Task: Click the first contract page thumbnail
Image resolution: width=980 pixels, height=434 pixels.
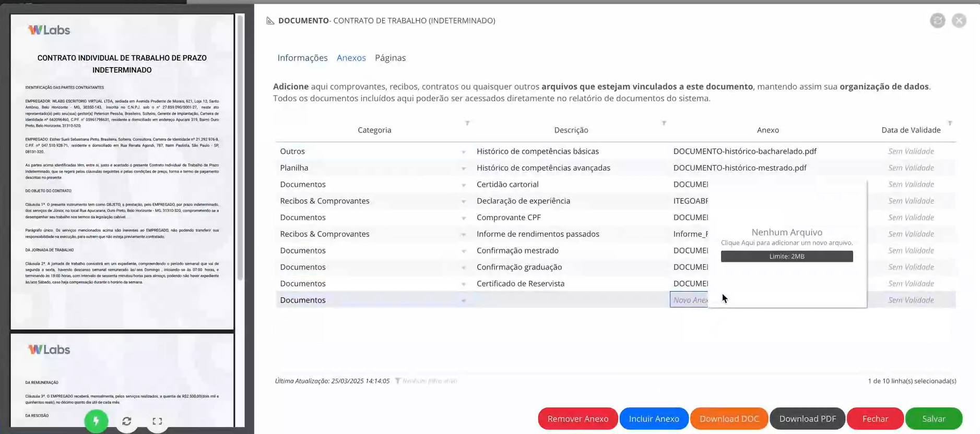Action: click(122, 172)
